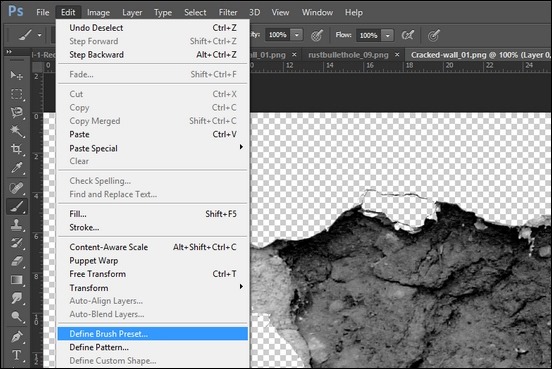
Task: Open the Flow value dropdown arrow
Action: point(388,35)
